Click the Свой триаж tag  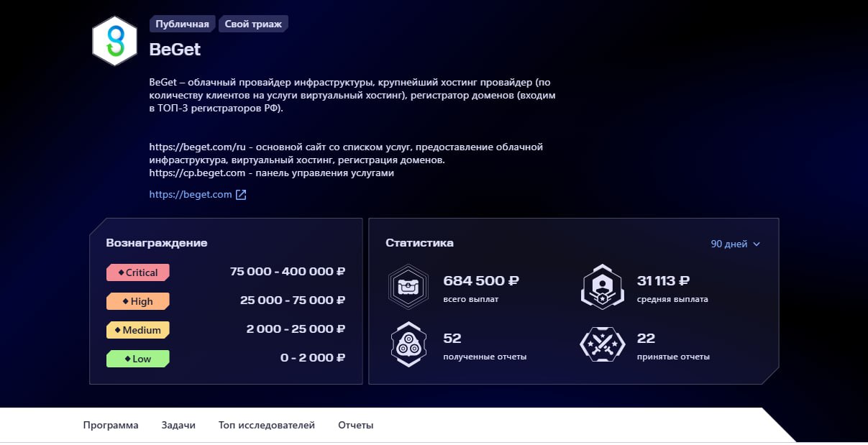tap(253, 24)
